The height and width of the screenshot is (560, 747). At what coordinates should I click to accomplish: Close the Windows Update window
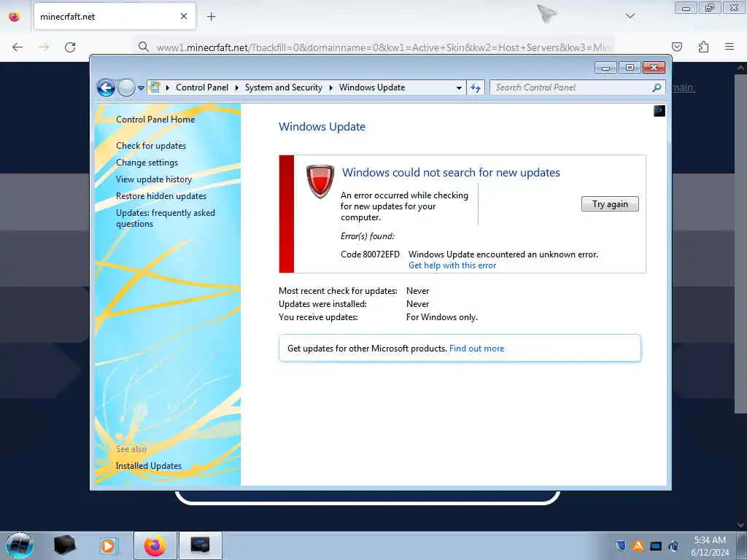point(654,68)
